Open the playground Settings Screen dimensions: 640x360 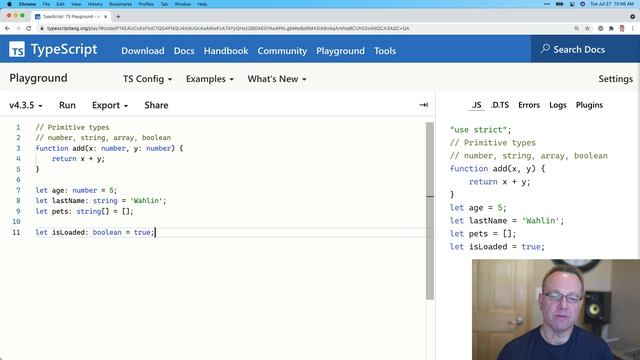click(x=616, y=79)
